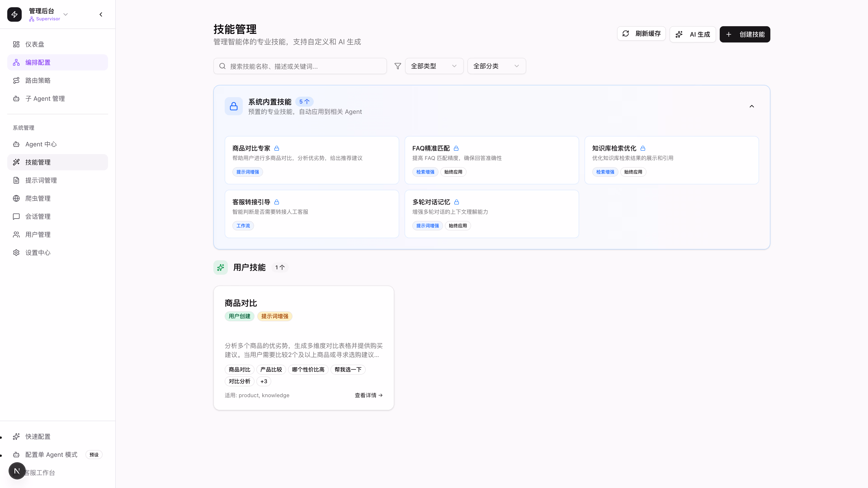Collapse the sidebar with the left chevron
The width and height of the screenshot is (868, 488).
(x=101, y=14)
